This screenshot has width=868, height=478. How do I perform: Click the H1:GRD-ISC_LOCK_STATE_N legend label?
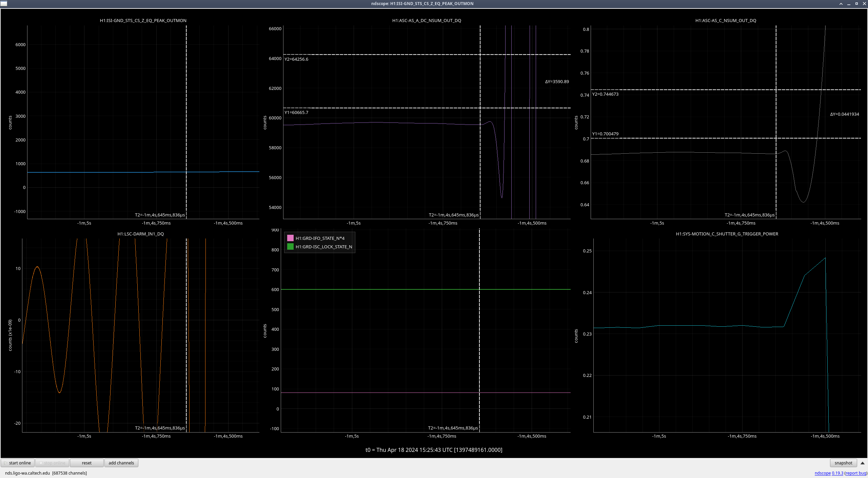pos(324,247)
